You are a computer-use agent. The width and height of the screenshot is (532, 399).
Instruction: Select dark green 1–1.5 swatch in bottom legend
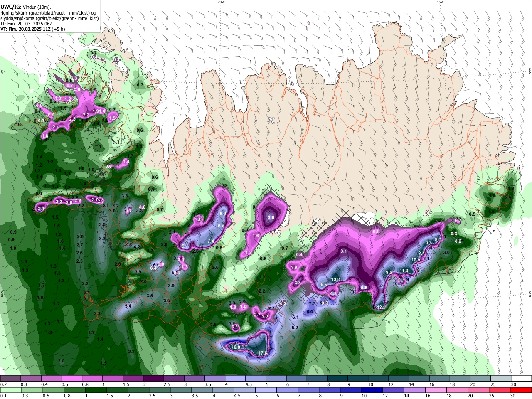coord(96,390)
